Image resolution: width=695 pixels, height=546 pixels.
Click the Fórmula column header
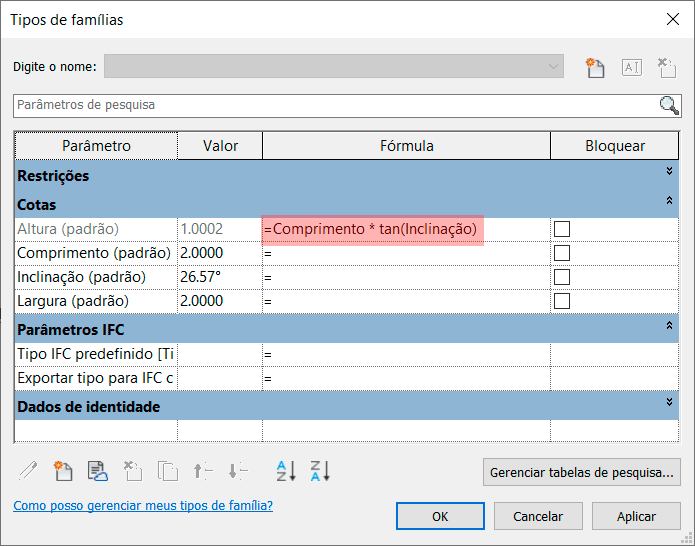tap(406, 146)
